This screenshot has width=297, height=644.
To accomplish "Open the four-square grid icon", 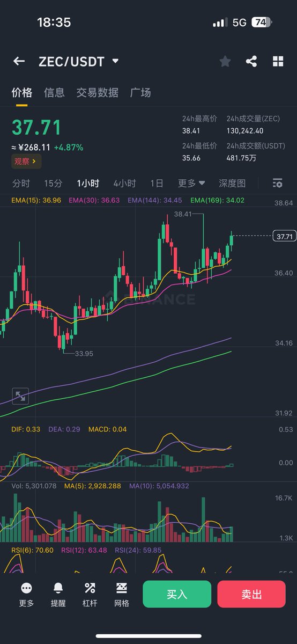I will pos(278,61).
